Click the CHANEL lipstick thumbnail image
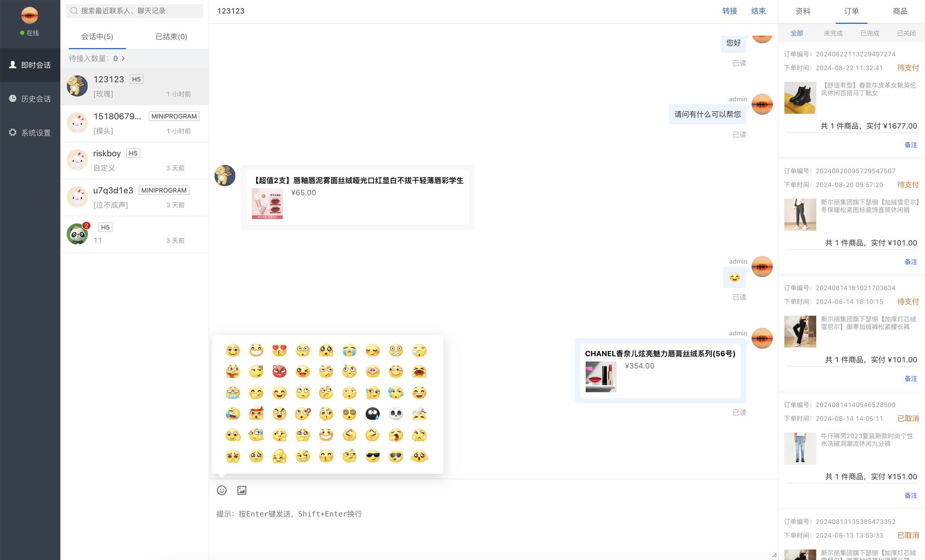 point(601,377)
